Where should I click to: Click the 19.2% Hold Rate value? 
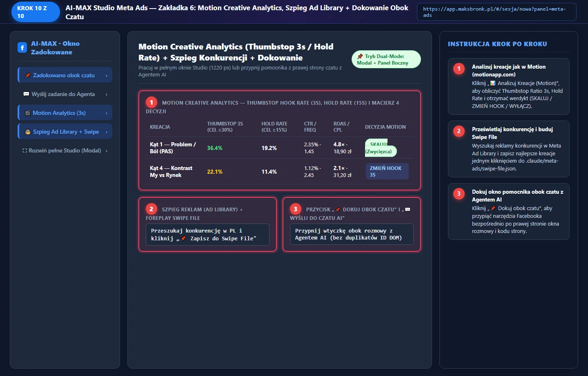(269, 148)
